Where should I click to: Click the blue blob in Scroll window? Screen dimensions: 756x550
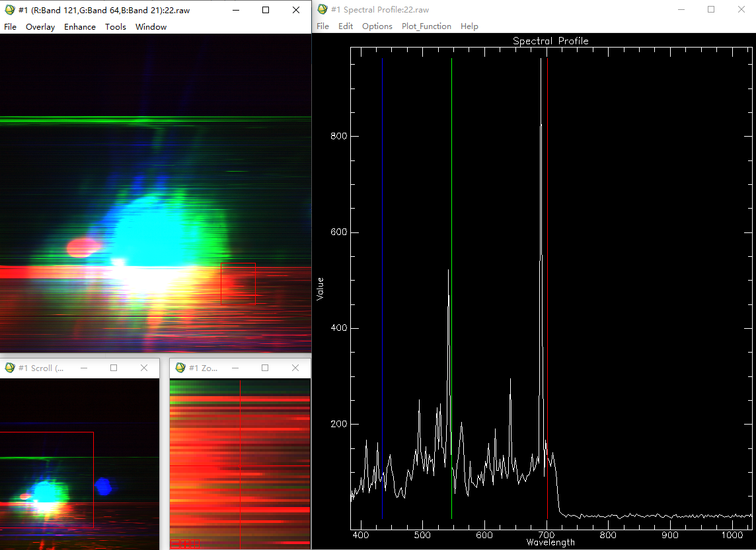point(103,487)
